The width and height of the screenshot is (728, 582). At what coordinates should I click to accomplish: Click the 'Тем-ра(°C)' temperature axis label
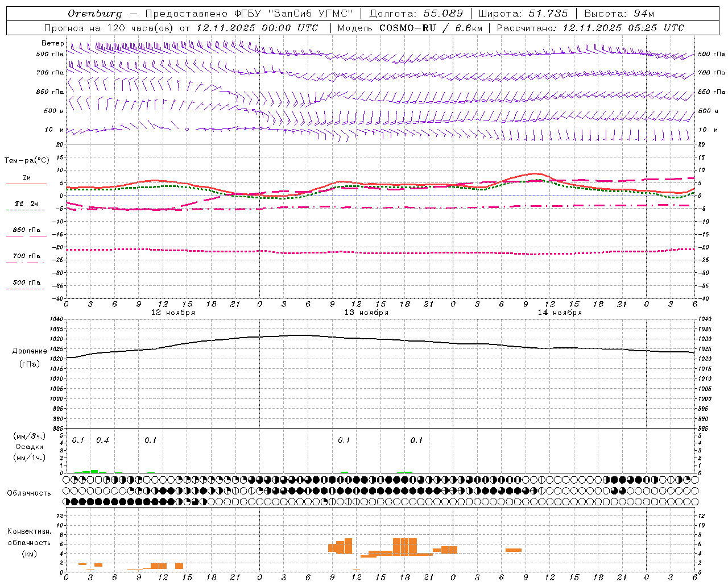pos(27,161)
